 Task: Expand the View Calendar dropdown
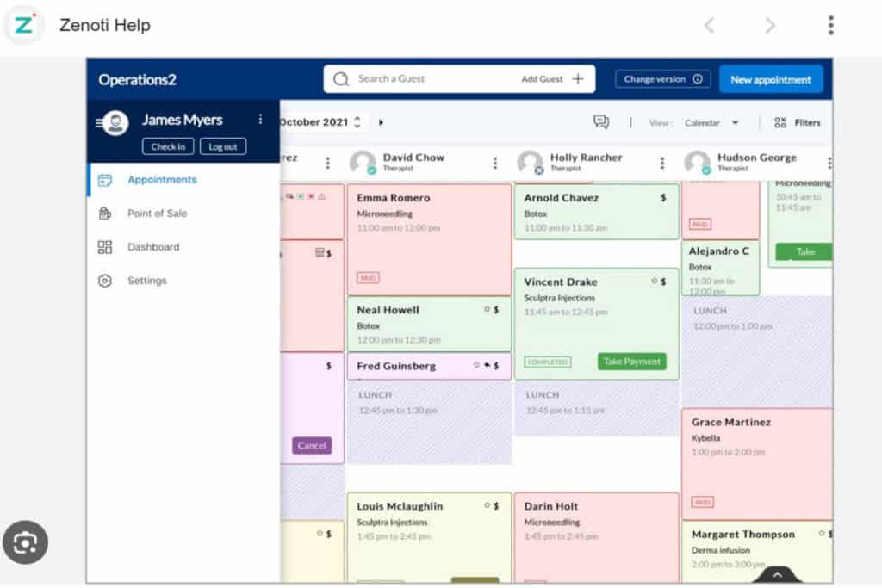[x=735, y=123]
